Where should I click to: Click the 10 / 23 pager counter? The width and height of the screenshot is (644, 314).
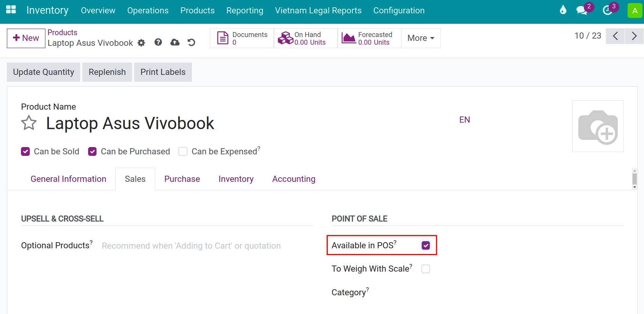pos(588,36)
